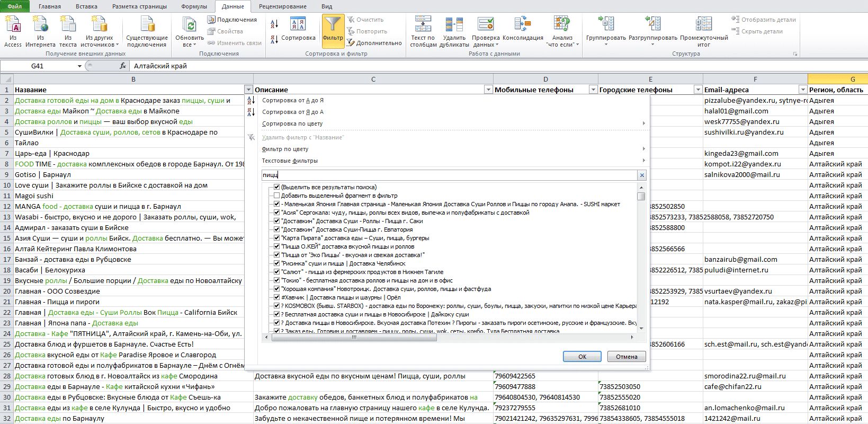The width and height of the screenshot is (868, 424).
Task: Enable Добавить выделенный фрагмент в фильтр
Action: pos(276,196)
